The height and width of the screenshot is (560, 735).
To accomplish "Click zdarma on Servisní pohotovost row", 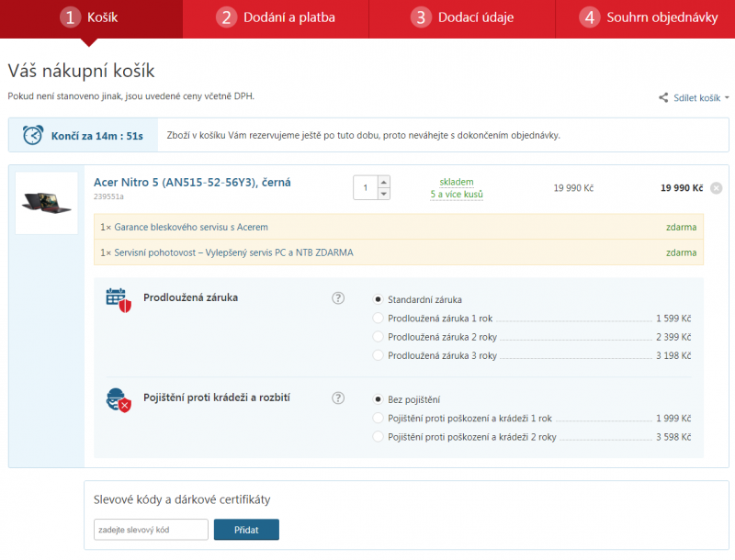I will coord(681,252).
